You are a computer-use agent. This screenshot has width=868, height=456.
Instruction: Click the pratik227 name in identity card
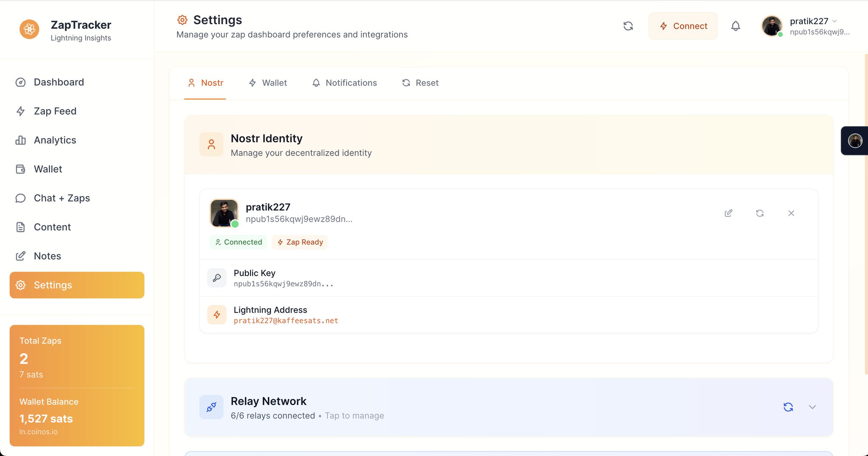(268, 207)
